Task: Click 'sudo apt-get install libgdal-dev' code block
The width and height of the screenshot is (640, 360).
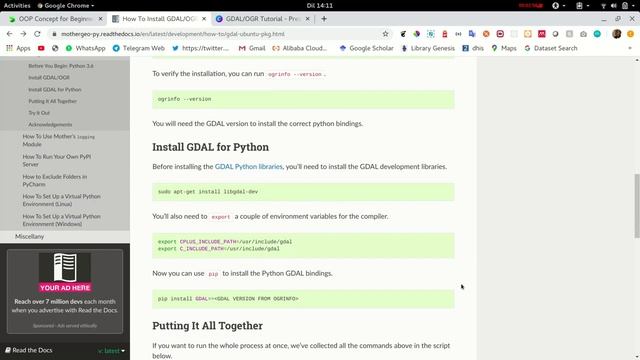Action: [x=303, y=191]
